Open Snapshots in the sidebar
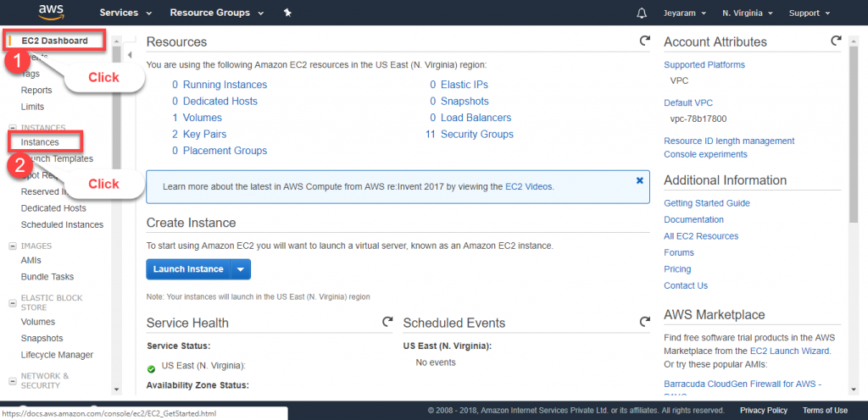The height and width of the screenshot is (420, 868). [x=42, y=338]
